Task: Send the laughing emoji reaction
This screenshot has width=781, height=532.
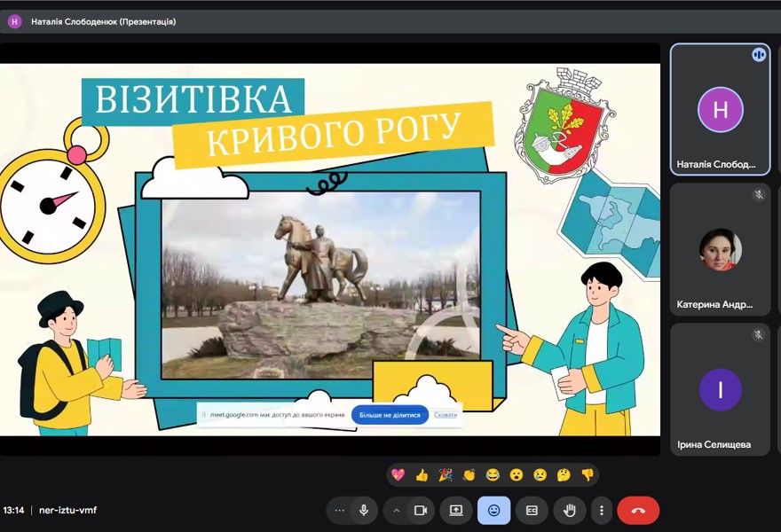Action: coord(493,474)
